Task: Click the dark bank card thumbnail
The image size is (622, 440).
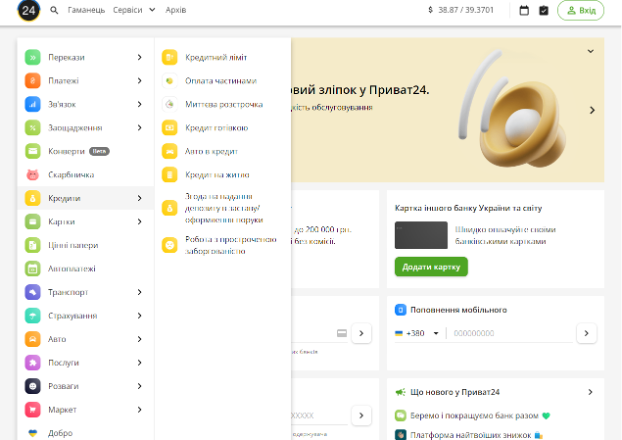Action: pyautogui.click(x=421, y=235)
